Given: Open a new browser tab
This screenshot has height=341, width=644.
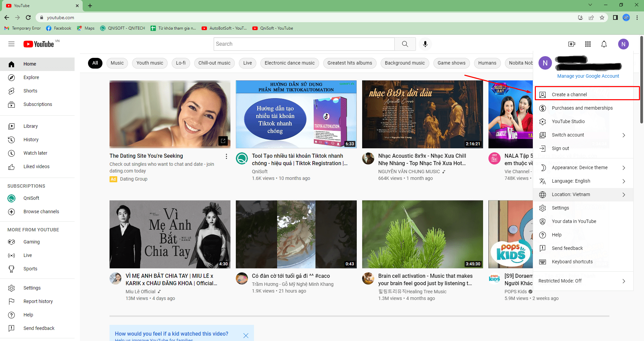Looking at the screenshot, I should point(90,5).
